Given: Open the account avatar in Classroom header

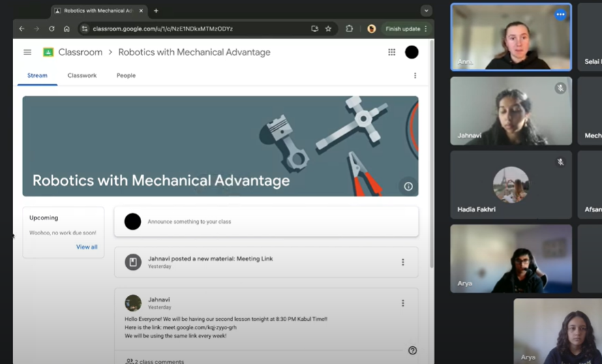Looking at the screenshot, I should 412,52.
